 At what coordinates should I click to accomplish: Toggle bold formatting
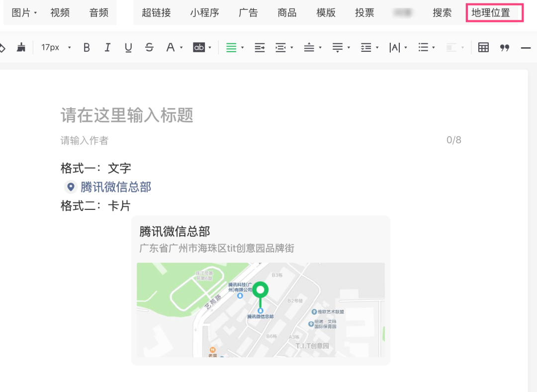tap(87, 47)
